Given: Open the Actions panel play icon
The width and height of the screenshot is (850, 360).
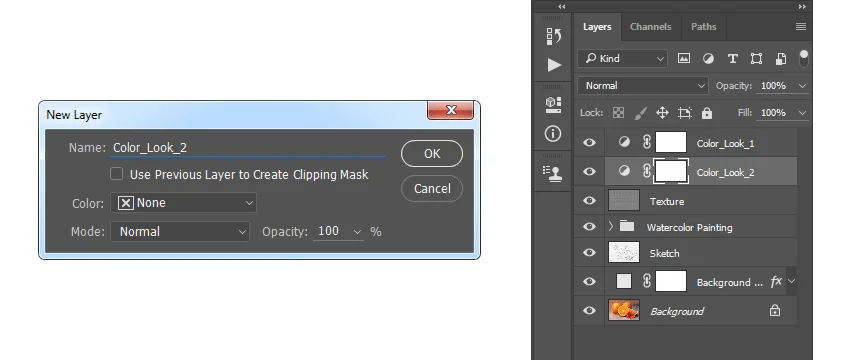Looking at the screenshot, I should pos(553,65).
